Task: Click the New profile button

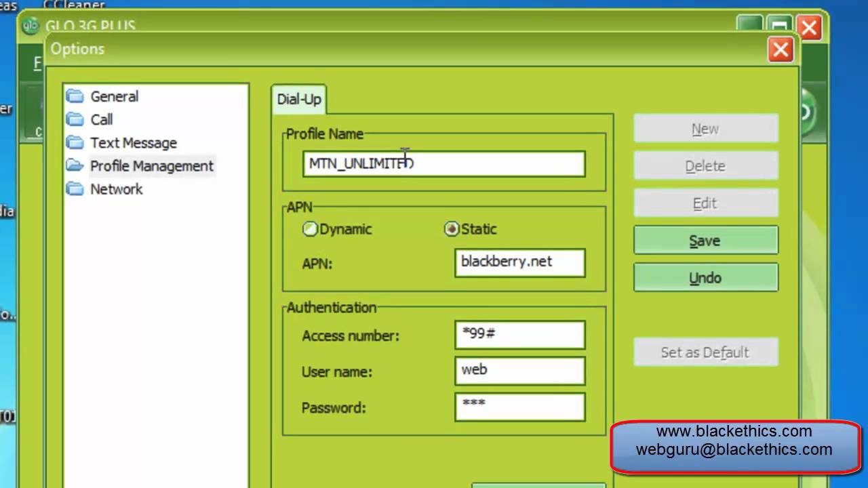Action: point(705,129)
